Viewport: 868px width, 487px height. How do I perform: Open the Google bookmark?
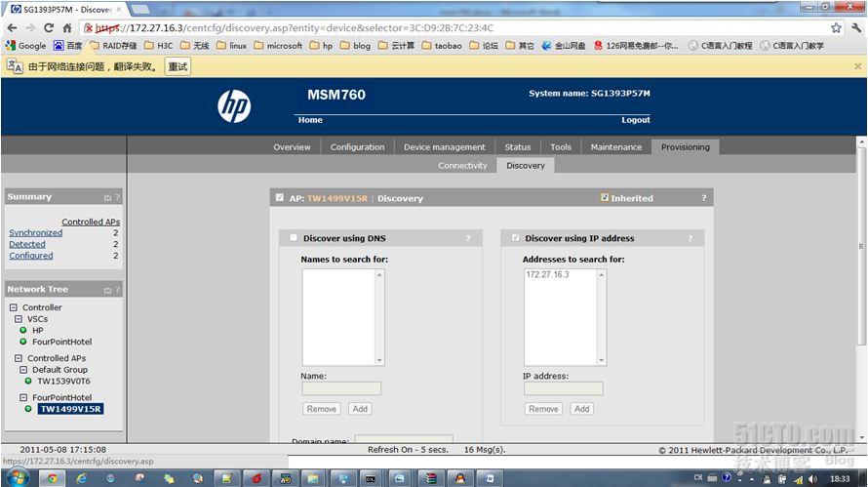25,46
